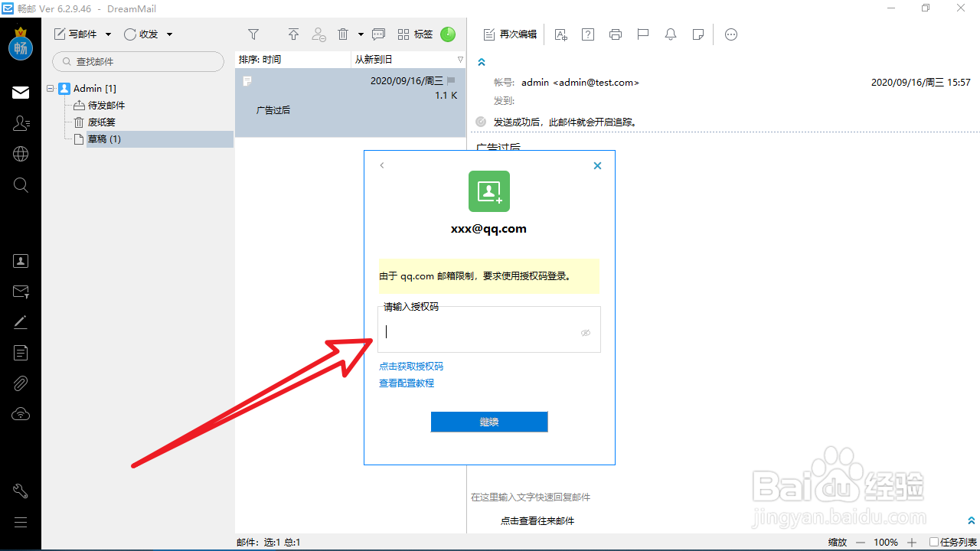Viewport: 980px width, 551px height.
Task: Open the globe web sidebar icon
Action: 21,154
